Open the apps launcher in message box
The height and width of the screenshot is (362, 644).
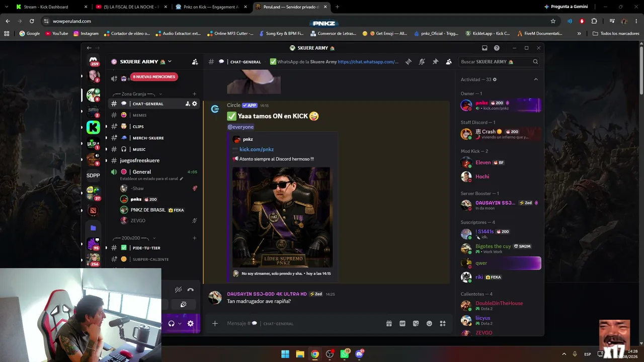[x=443, y=323]
